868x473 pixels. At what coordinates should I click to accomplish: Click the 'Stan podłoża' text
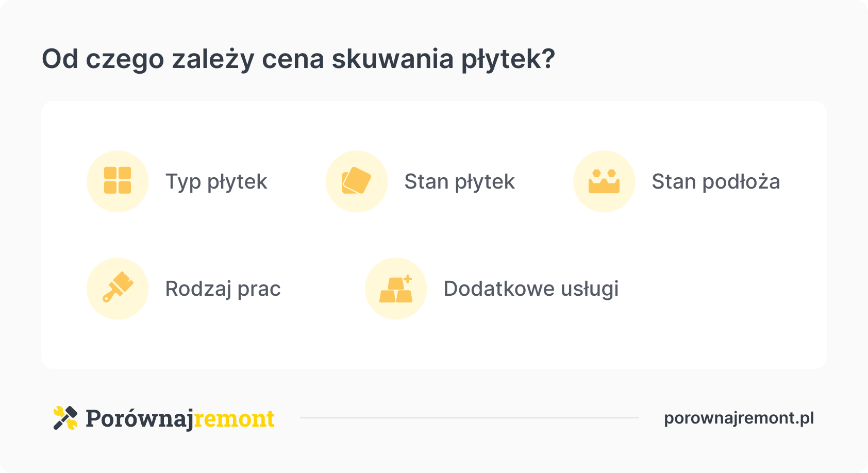click(715, 182)
